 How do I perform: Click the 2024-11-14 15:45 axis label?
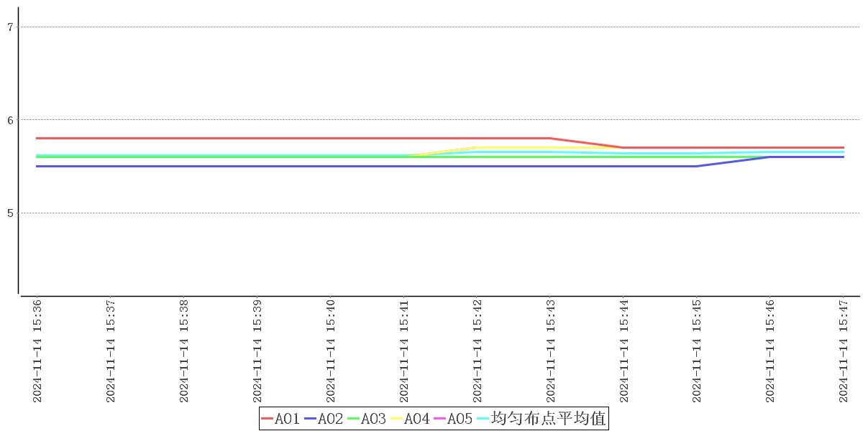[x=698, y=351]
